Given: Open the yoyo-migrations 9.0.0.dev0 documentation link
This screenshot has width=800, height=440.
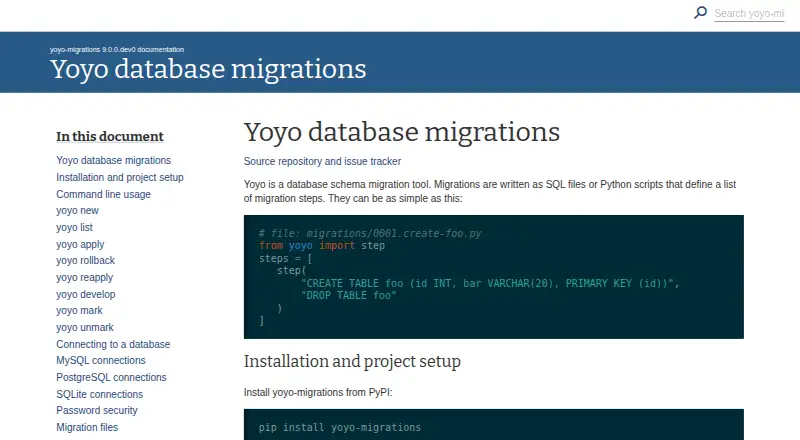Looking at the screenshot, I should click(117, 50).
